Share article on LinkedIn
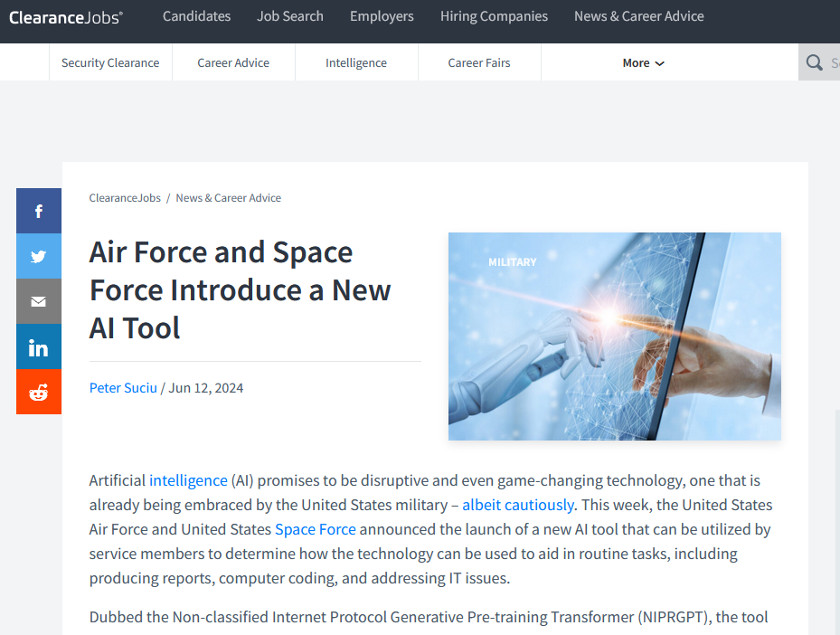The width and height of the screenshot is (840, 635). (x=39, y=346)
